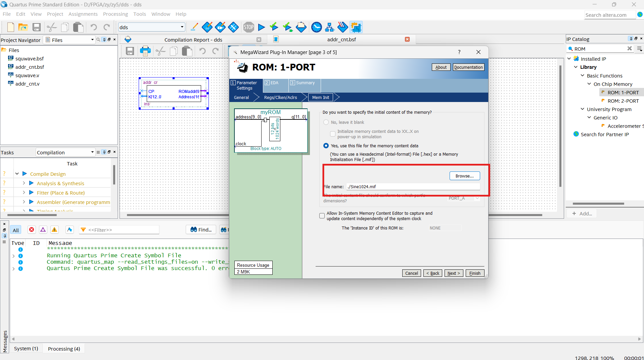Screen dimensions: 644x360
Task: Click the Back button in wizard
Action: pos(433,273)
